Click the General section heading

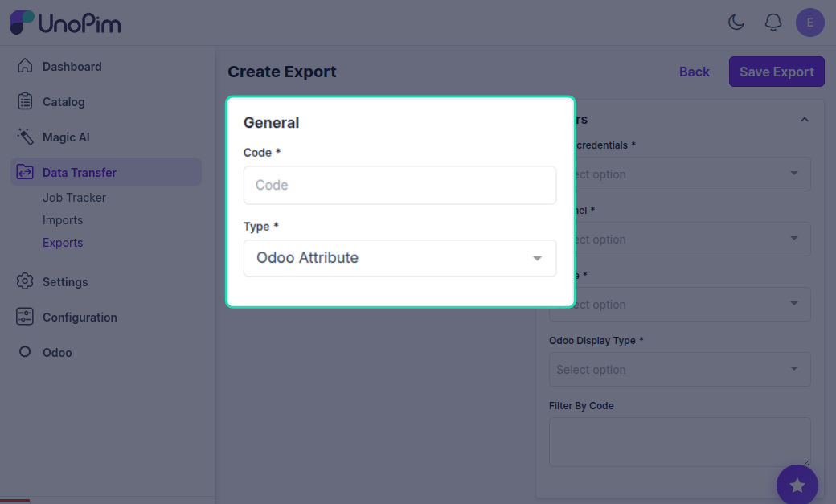coord(272,123)
